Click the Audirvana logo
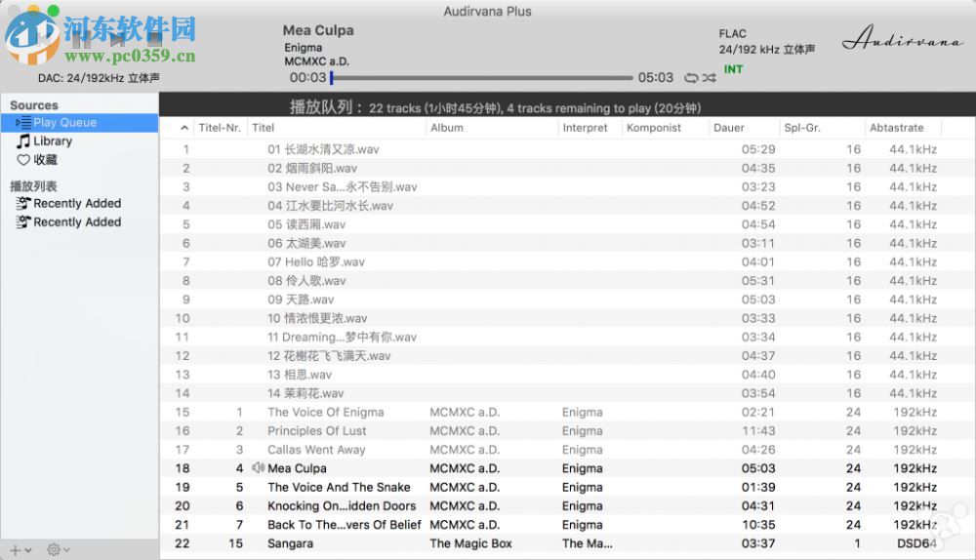The image size is (976, 560). coord(903,37)
